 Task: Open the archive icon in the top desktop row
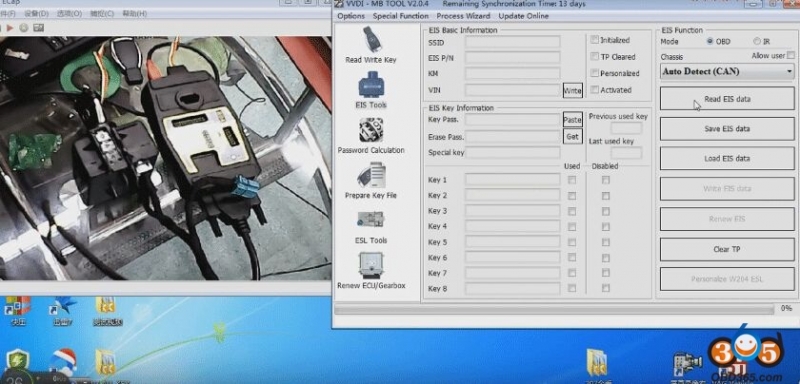pyautogui.click(x=106, y=305)
